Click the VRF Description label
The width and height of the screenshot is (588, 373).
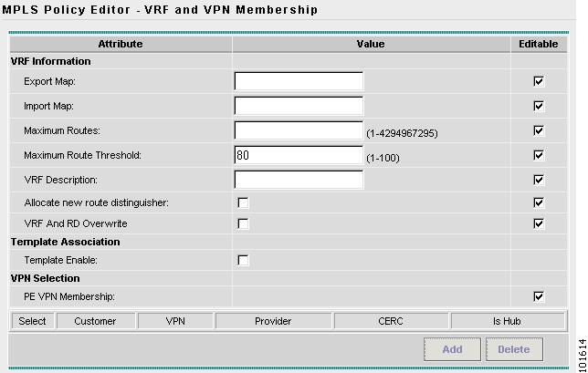pyautogui.click(x=61, y=180)
